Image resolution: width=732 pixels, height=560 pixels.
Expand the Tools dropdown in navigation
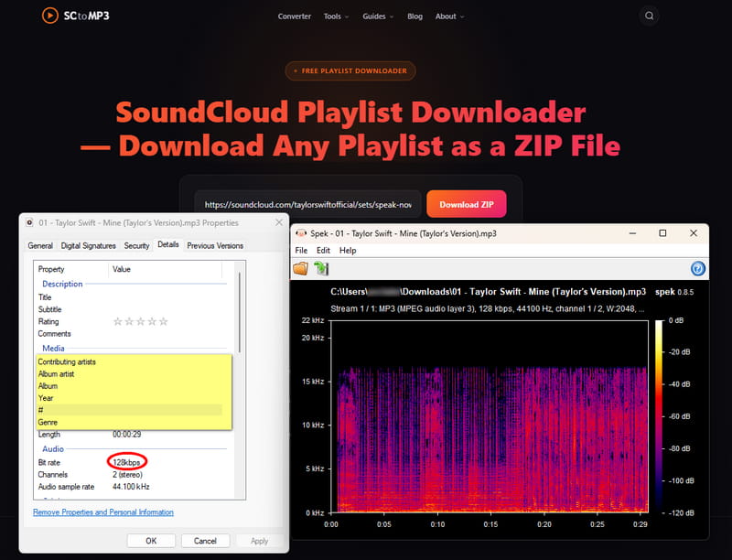pyautogui.click(x=336, y=16)
